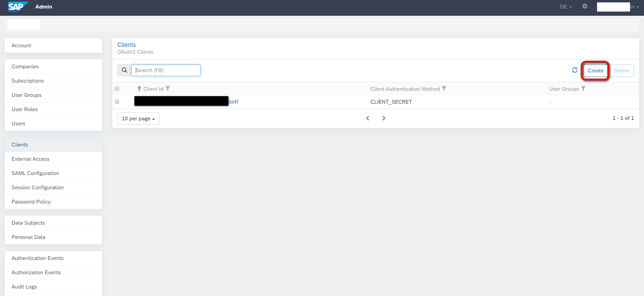Refresh the clients list
This screenshot has width=644, height=296.
point(575,70)
